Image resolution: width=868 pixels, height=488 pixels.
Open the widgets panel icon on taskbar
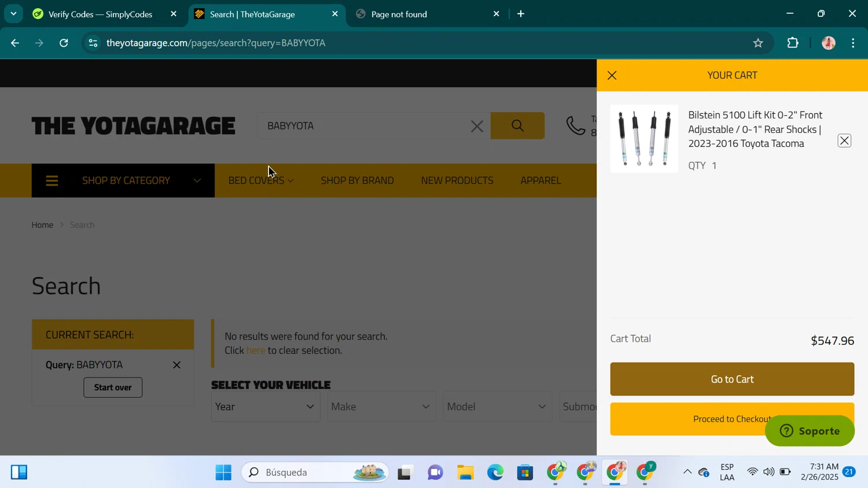tap(19, 472)
